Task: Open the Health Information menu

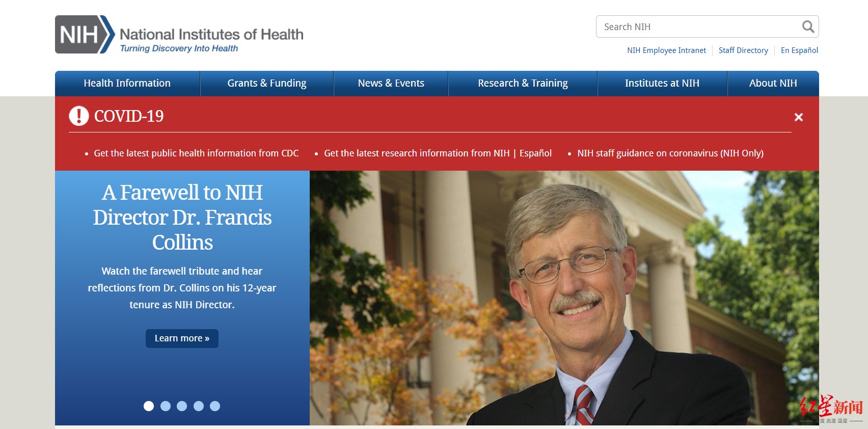Action: [127, 83]
